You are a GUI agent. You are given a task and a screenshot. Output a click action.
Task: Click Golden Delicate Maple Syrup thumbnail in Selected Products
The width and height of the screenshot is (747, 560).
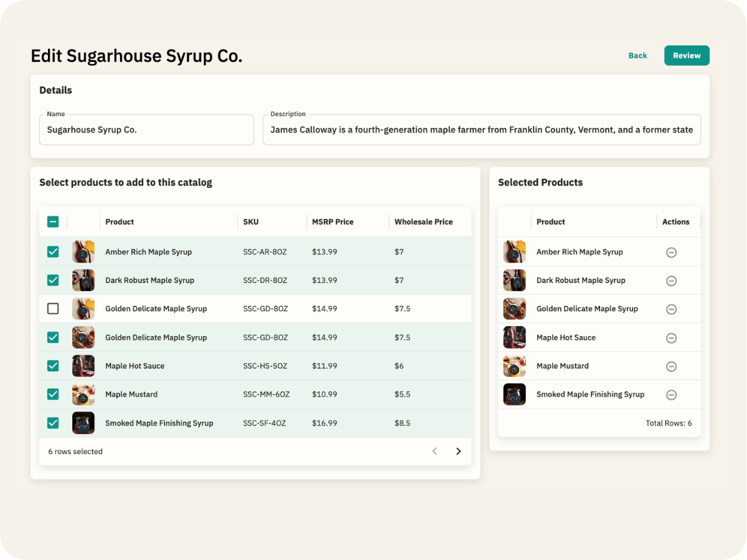[515, 309]
